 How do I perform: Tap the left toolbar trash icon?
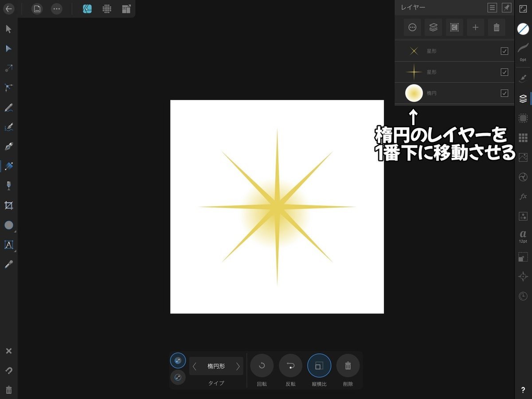point(8,390)
